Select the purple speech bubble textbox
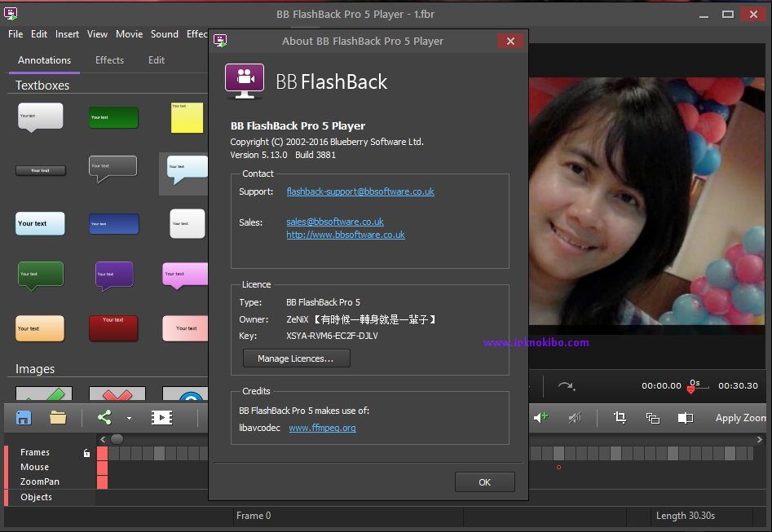772x532 pixels. (114, 275)
